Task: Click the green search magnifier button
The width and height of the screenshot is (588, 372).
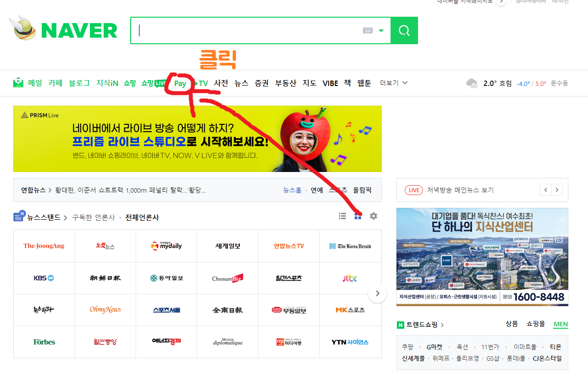Action: pos(404,30)
